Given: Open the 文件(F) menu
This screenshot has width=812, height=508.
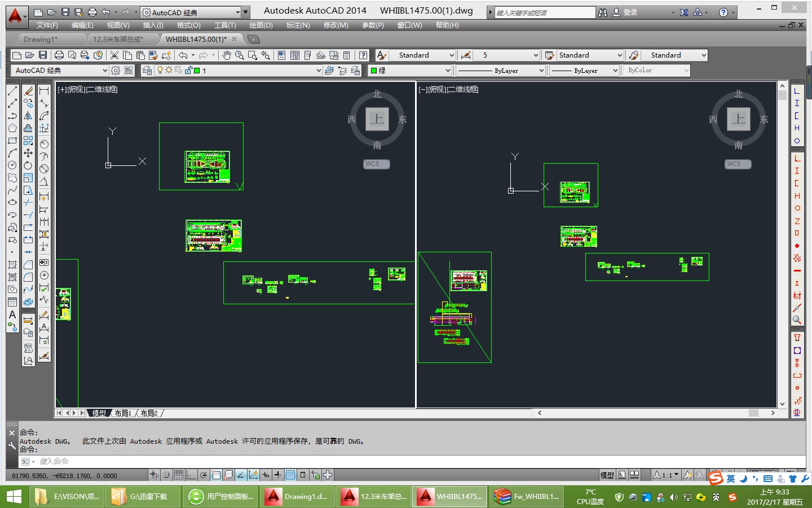Looking at the screenshot, I should [x=47, y=25].
